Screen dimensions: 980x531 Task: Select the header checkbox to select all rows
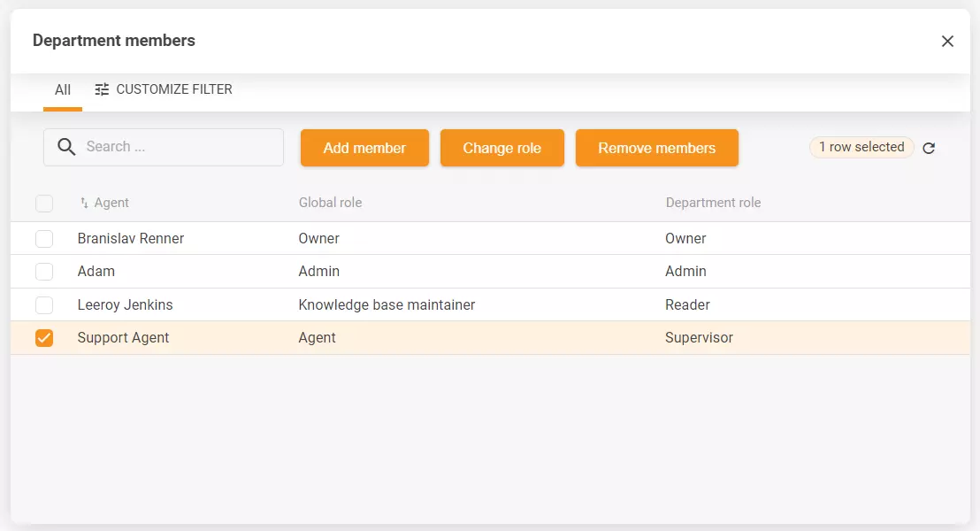[x=44, y=203]
